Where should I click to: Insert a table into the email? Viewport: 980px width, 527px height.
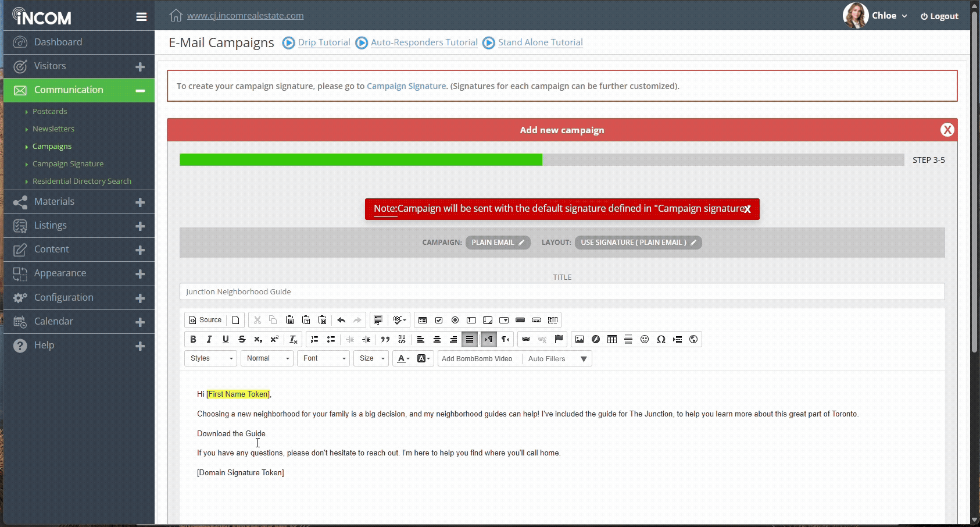click(x=612, y=340)
